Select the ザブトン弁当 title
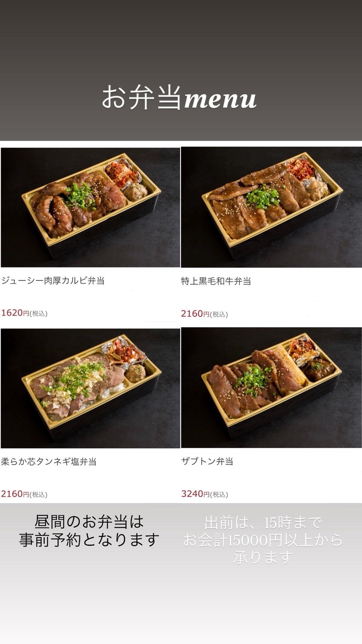 (207, 461)
